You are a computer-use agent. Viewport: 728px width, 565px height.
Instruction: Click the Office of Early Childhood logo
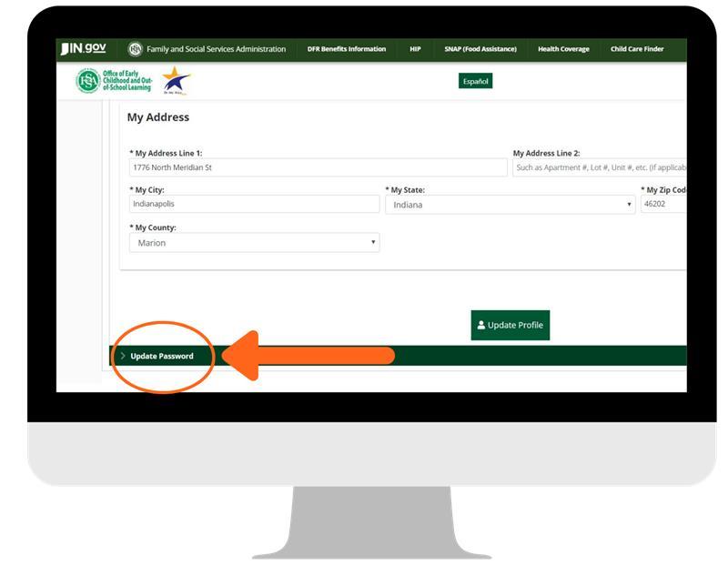click(114, 81)
